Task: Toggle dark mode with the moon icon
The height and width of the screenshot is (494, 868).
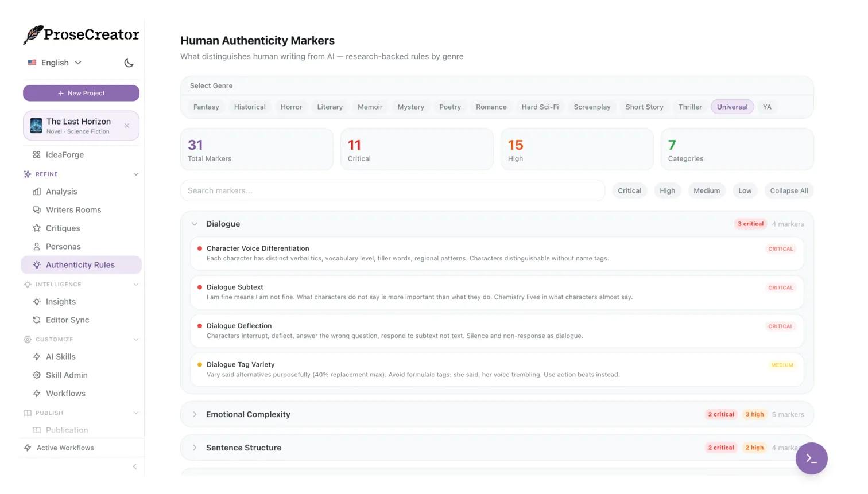Action: click(x=129, y=63)
